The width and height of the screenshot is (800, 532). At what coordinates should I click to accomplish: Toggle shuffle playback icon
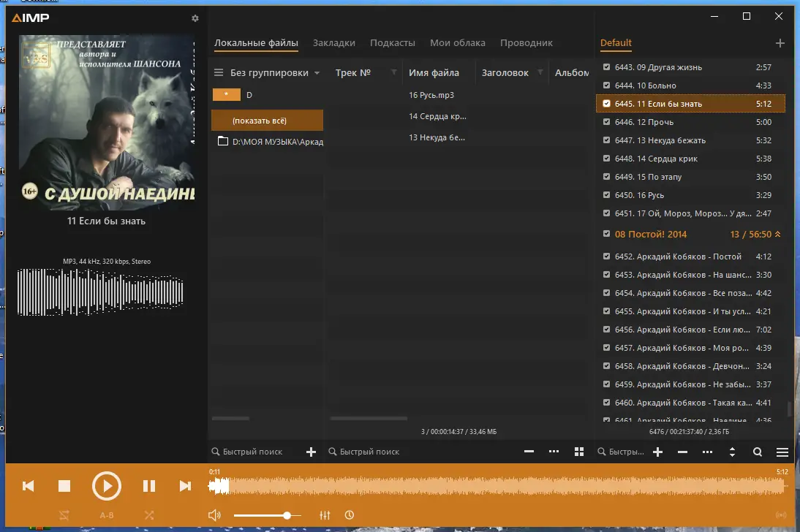(149, 515)
